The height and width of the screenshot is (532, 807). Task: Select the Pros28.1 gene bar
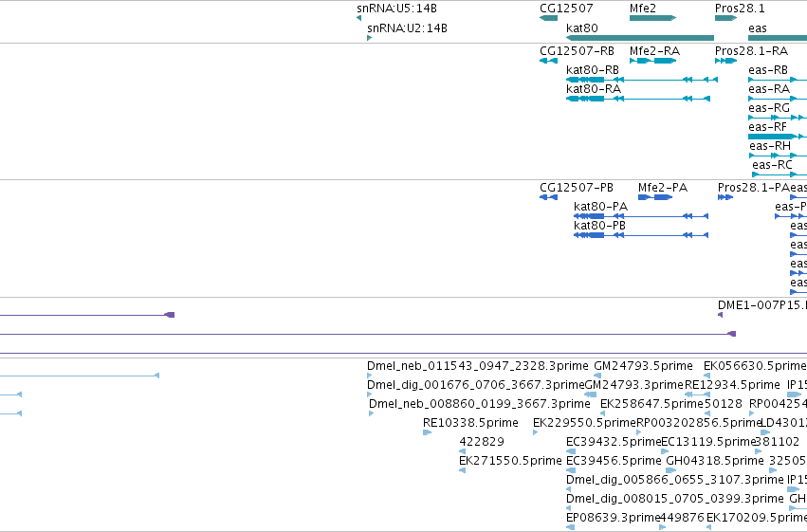[725, 19]
